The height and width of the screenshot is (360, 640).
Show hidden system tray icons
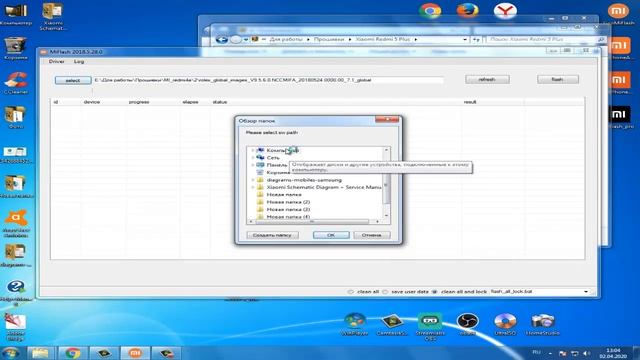[x=550, y=353]
